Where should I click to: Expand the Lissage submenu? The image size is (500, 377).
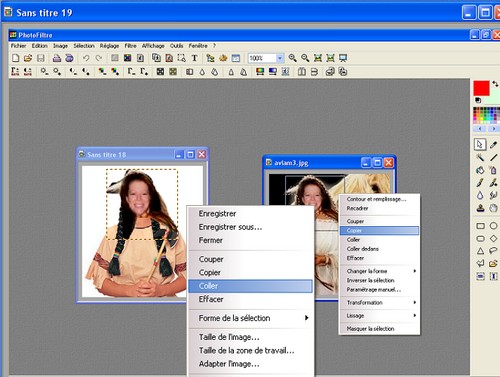(x=379, y=316)
